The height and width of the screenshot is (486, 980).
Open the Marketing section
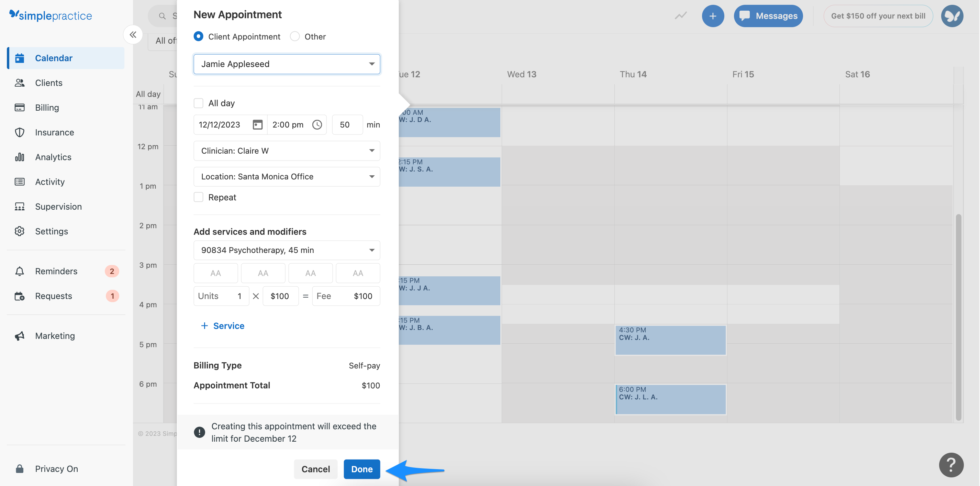pos(55,336)
